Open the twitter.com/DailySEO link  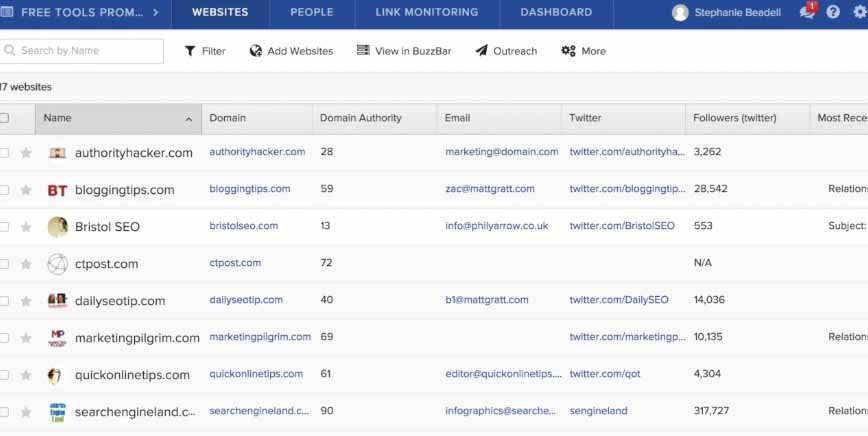click(x=619, y=300)
